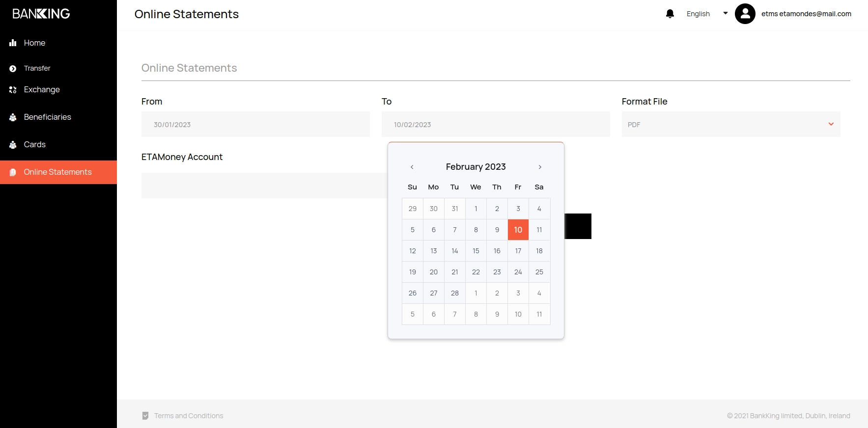Click the To date field 10/02/2023
The height and width of the screenshot is (428, 868).
pos(496,124)
